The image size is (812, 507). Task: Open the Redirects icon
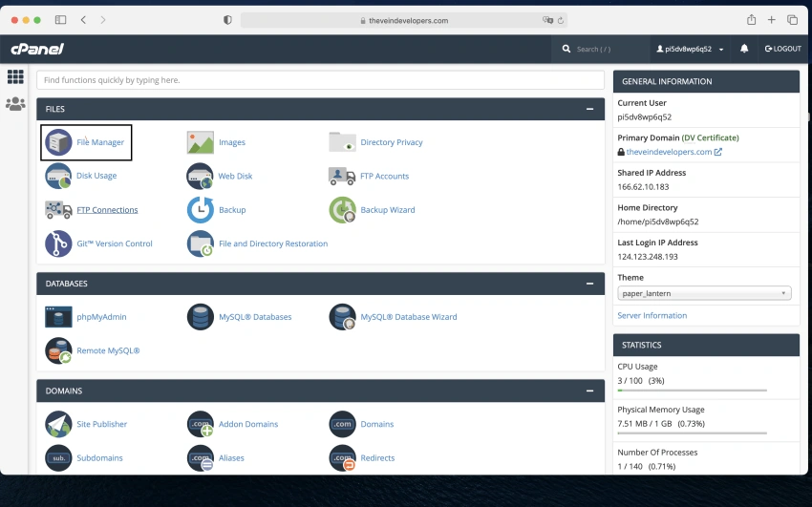click(342, 458)
